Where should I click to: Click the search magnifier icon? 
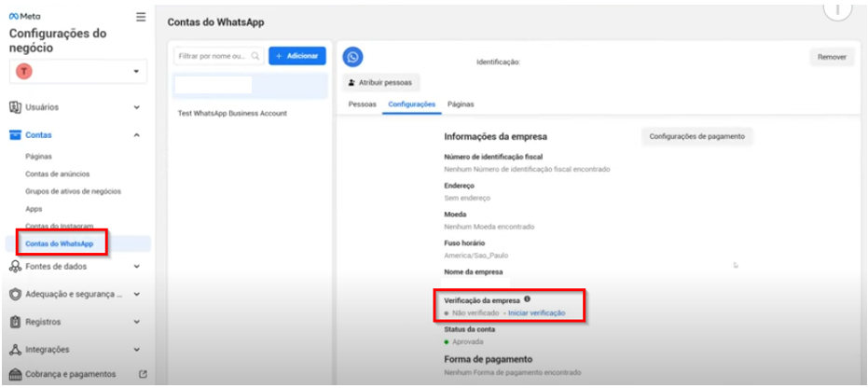click(x=255, y=56)
